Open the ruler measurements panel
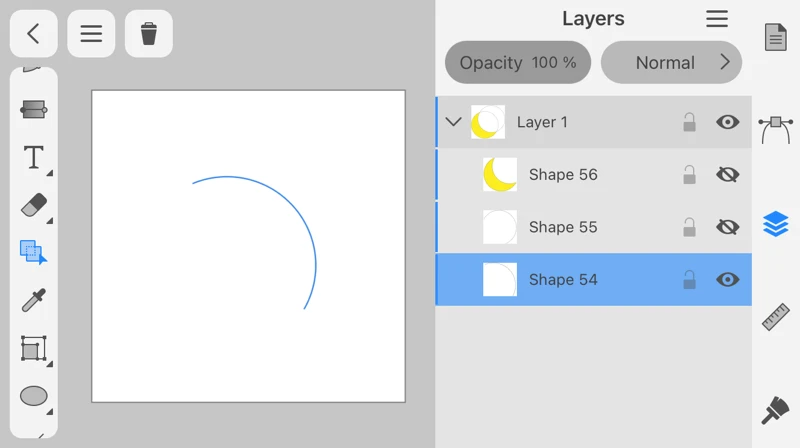Viewport: 800px width, 448px height. [x=775, y=317]
